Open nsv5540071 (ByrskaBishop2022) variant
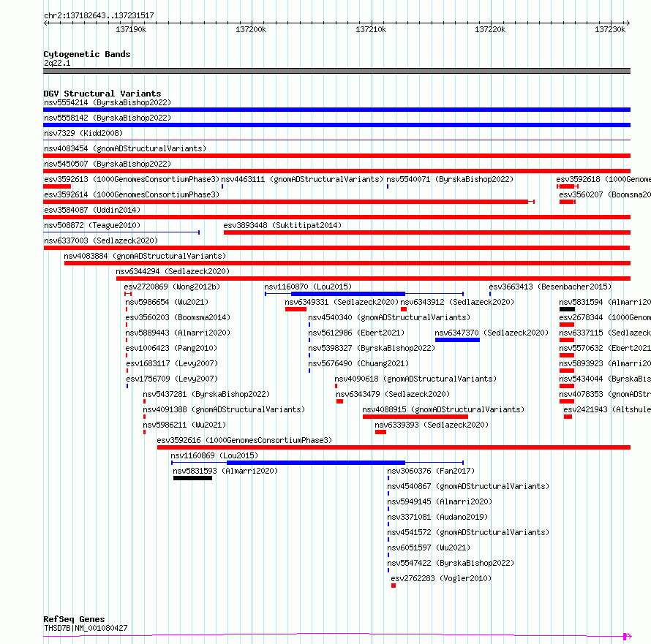Image resolution: width=651 pixels, height=644 pixels. [x=450, y=179]
